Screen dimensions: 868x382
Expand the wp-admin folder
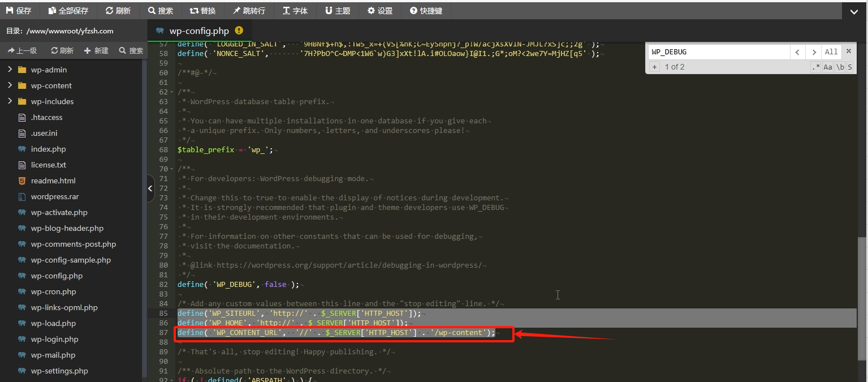tap(10, 70)
